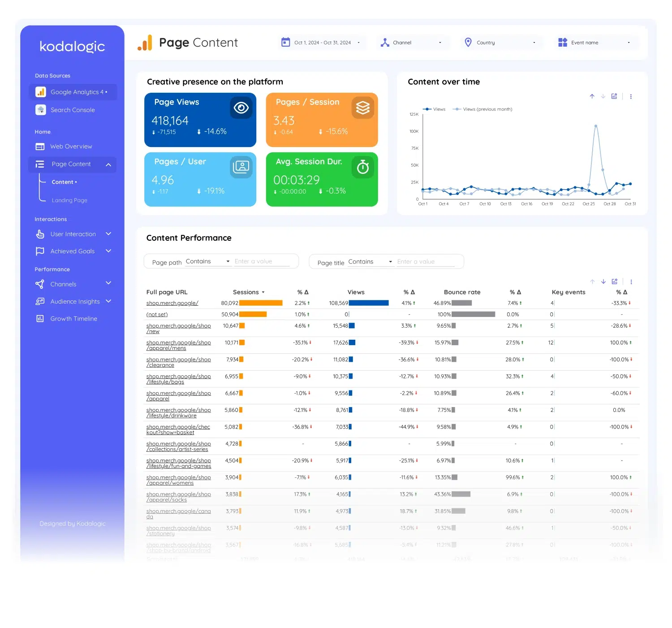Click the layers icon on Pages / Session card
The width and height of the screenshot is (672, 628).
point(362,108)
